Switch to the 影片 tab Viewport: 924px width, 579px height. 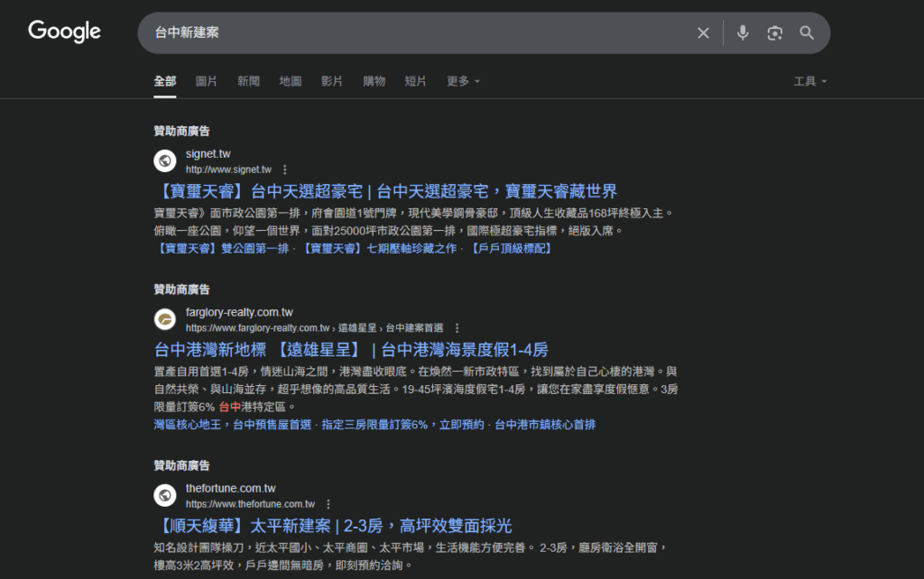(x=332, y=81)
